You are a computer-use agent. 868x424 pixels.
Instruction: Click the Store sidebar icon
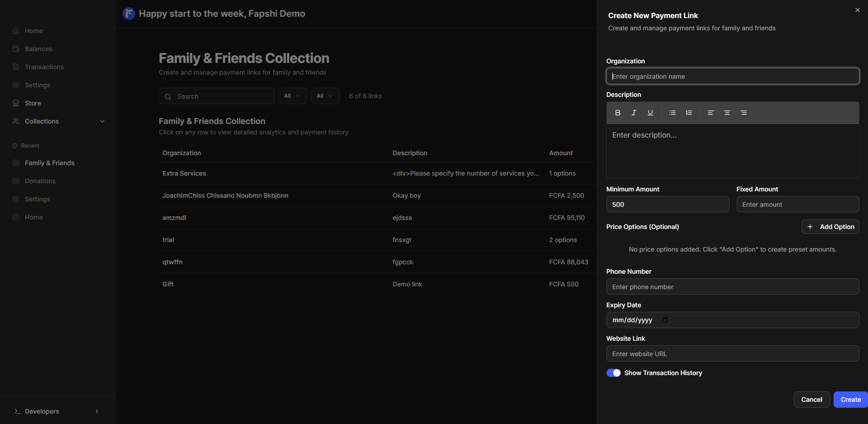point(16,103)
